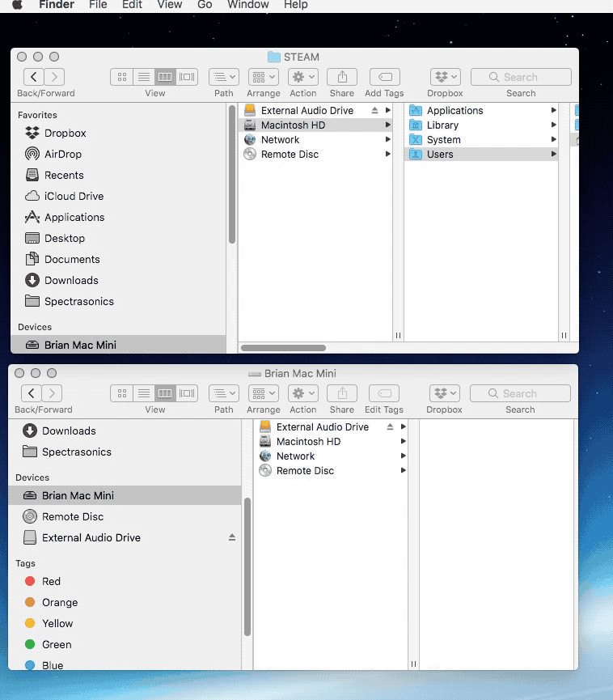Click Add Tags button in STEAM window
The image size is (613, 700).
click(x=385, y=77)
